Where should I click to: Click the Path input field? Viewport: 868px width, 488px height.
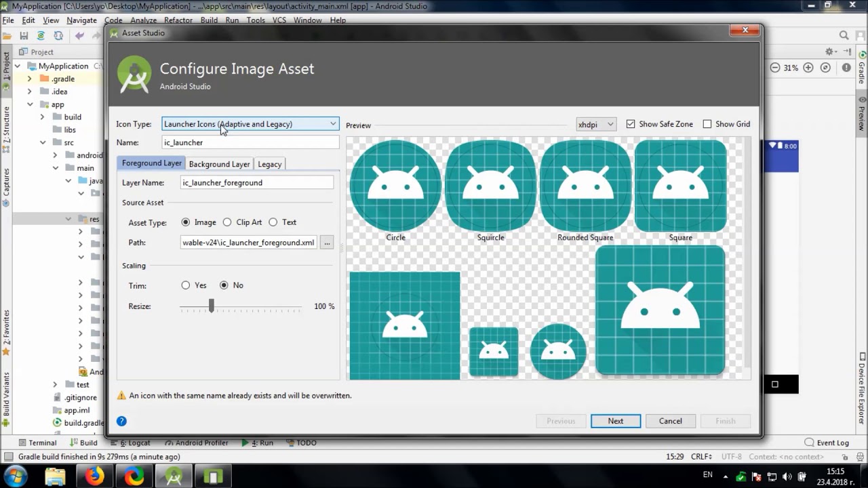249,243
